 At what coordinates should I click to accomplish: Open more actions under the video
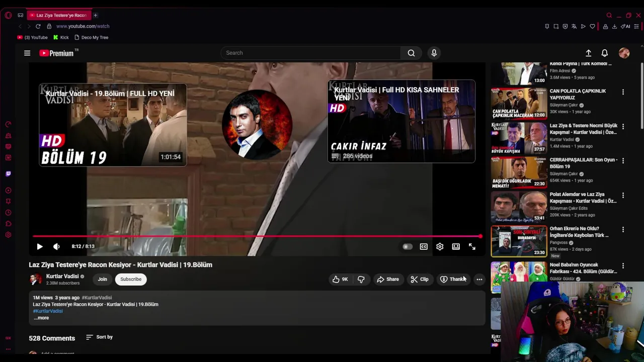tap(479, 279)
